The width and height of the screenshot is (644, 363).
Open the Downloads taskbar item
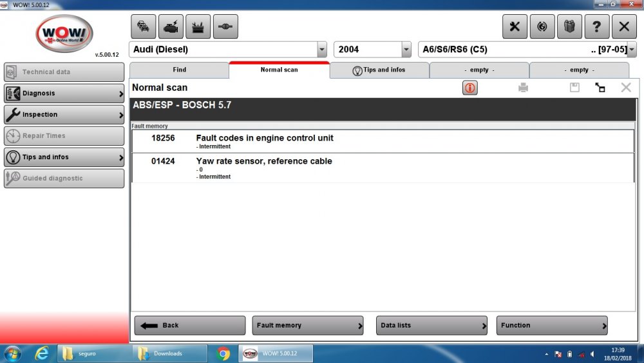point(169,353)
